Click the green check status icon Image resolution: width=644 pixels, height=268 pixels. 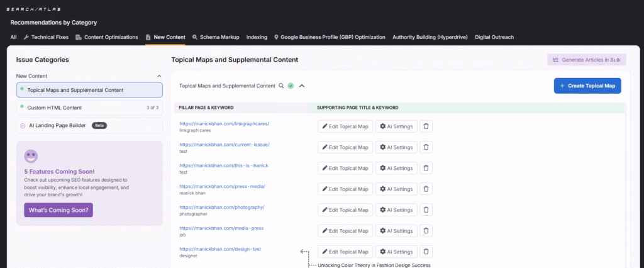click(291, 86)
